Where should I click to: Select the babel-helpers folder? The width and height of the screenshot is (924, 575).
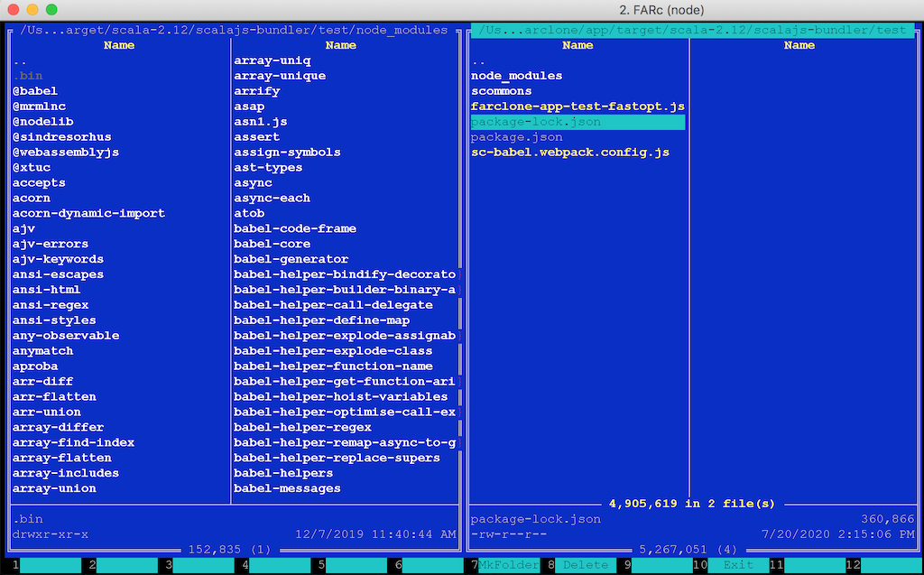pyautogui.click(x=283, y=473)
